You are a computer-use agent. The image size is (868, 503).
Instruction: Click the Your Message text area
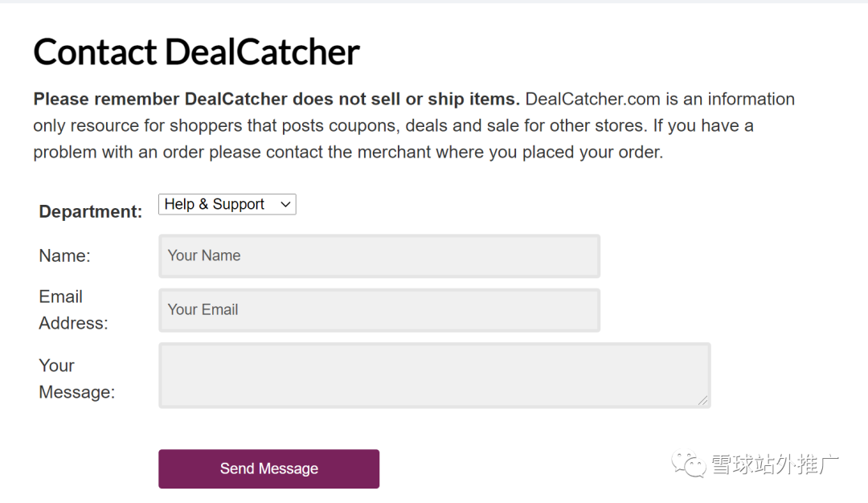click(x=434, y=374)
